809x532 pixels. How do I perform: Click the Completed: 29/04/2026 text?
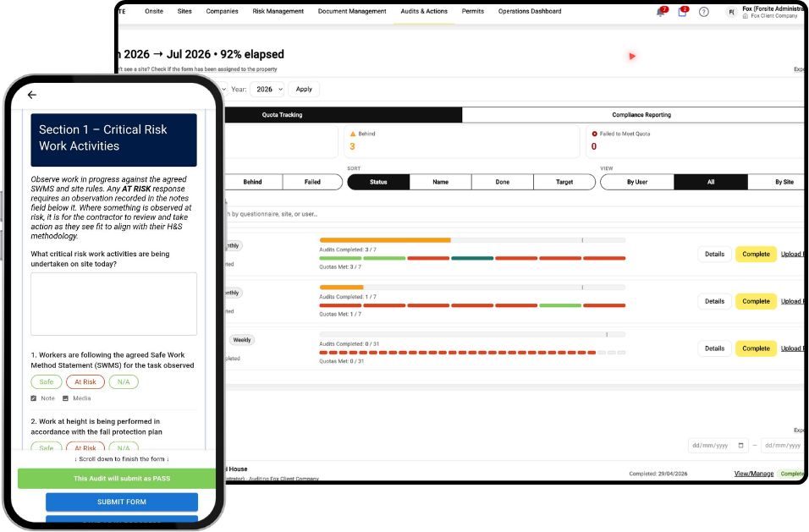click(658, 474)
